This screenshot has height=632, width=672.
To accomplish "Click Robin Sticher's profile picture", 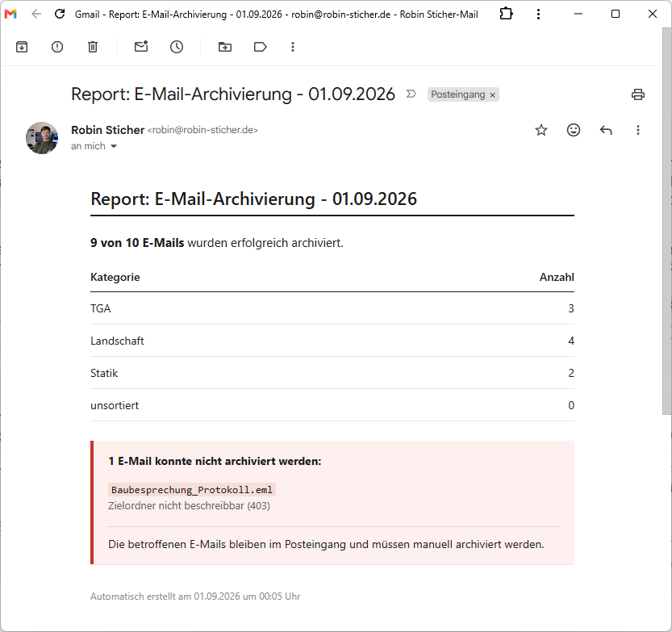I will 42,138.
